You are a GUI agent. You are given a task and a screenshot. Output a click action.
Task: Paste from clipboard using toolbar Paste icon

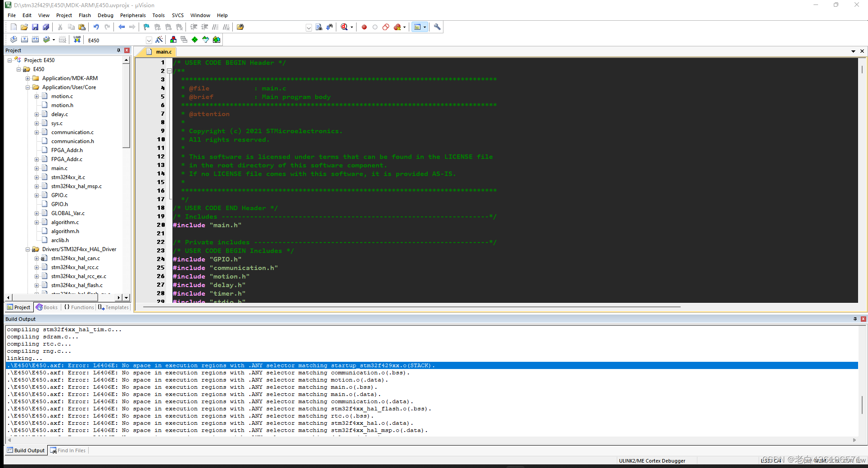[x=82, y=27]
